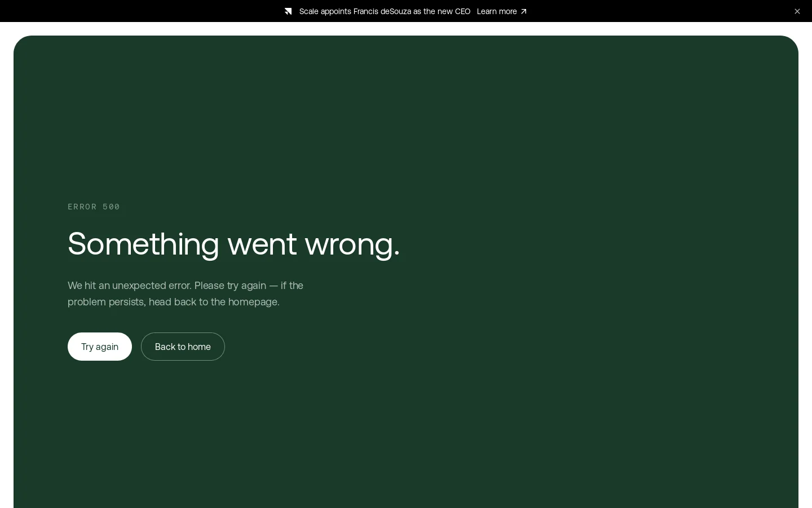This screenshot has height=508, width=812.
Task: Open the Learn more link
Action: [501, 11]
